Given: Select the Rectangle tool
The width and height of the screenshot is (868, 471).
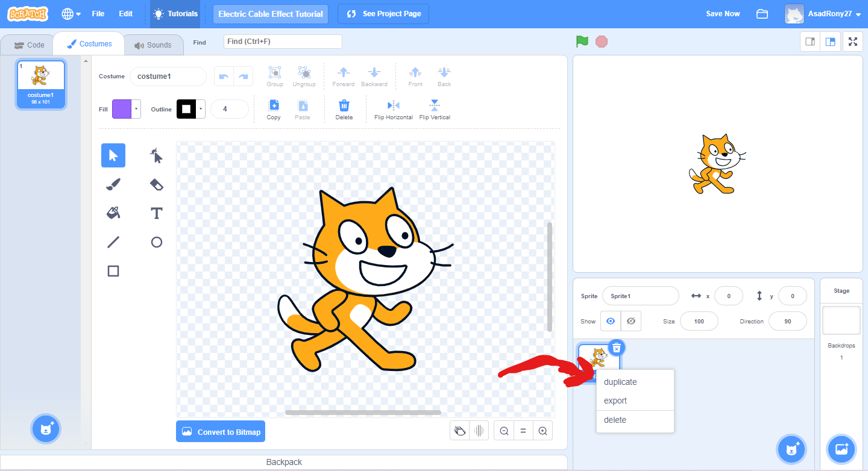Looking at the screenshot, I should coord(113,270).
